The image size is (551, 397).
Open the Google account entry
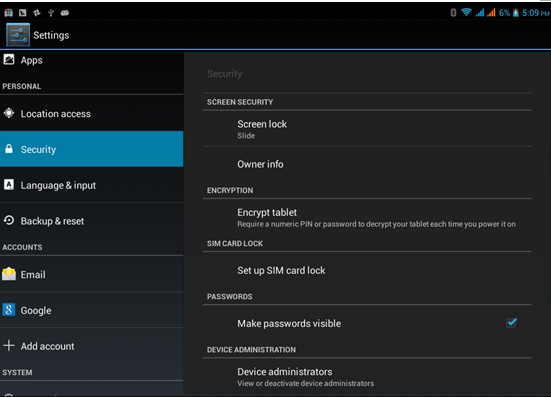point(92,310)
